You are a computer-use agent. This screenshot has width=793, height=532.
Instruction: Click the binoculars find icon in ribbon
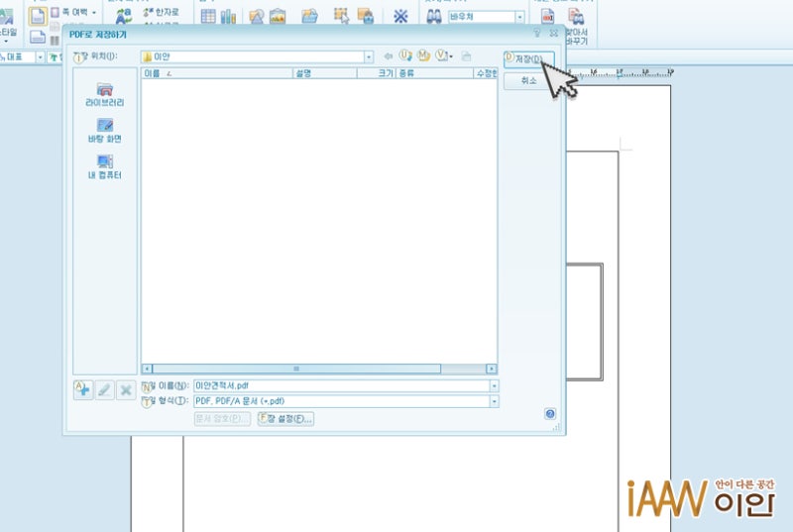click(x=434, y=16)
